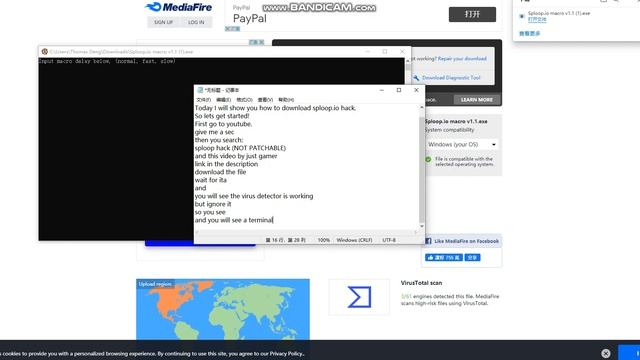The width and height of the screenshot is (640, 360).
Task: Open Notepad Help menu (帮助)
Action: [x=286, y=100]
